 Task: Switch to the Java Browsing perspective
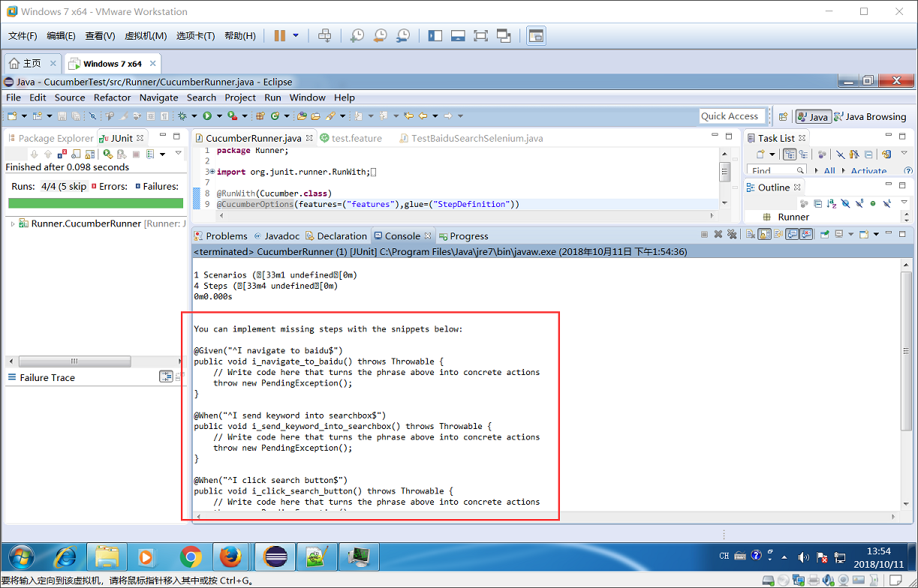click(x=869, y=117)
